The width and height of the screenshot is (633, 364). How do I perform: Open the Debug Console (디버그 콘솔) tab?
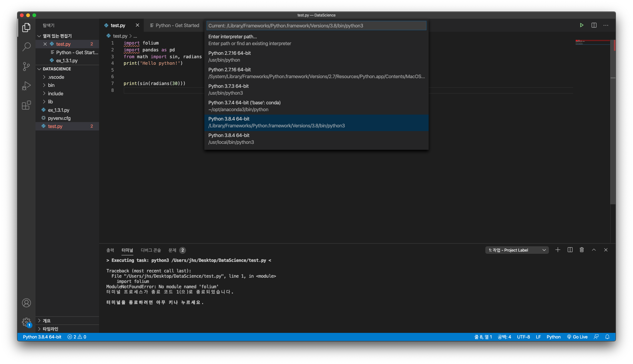(x=151, y=250)
